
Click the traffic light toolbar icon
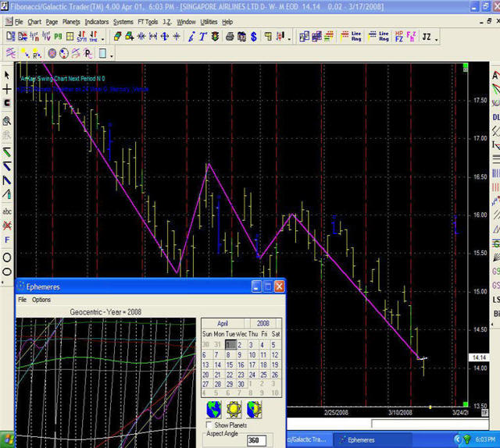click(x=216, y=37)
